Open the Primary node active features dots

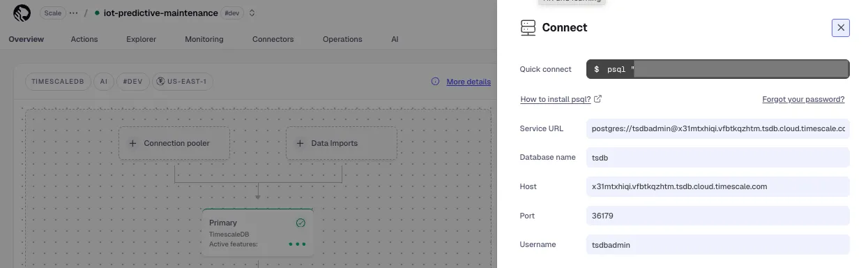coord(297,244)
